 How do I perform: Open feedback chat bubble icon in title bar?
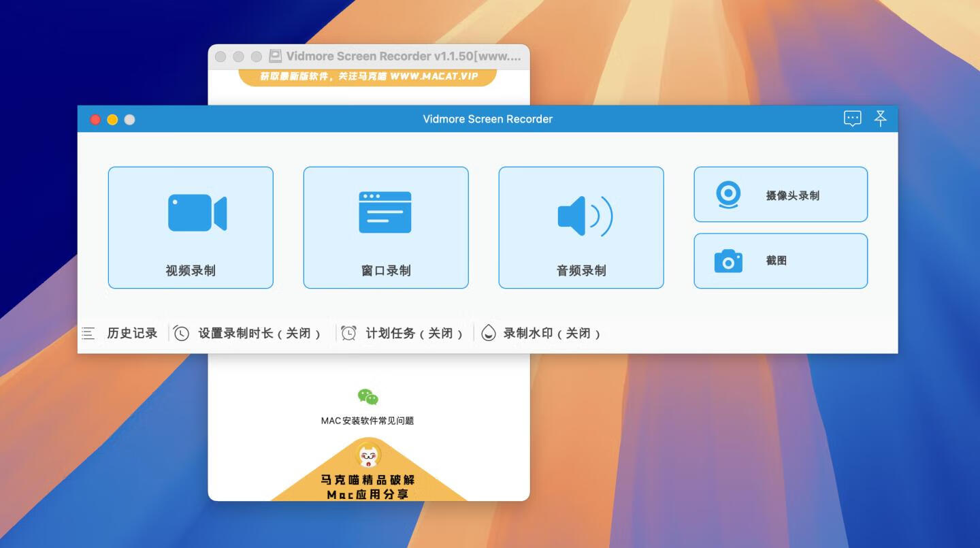coord(853,118)
